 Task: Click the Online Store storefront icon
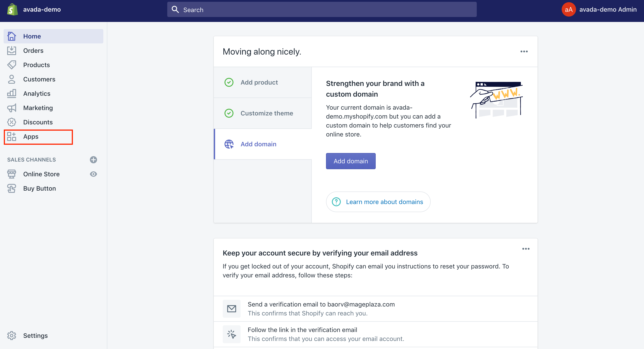point(11,174)
